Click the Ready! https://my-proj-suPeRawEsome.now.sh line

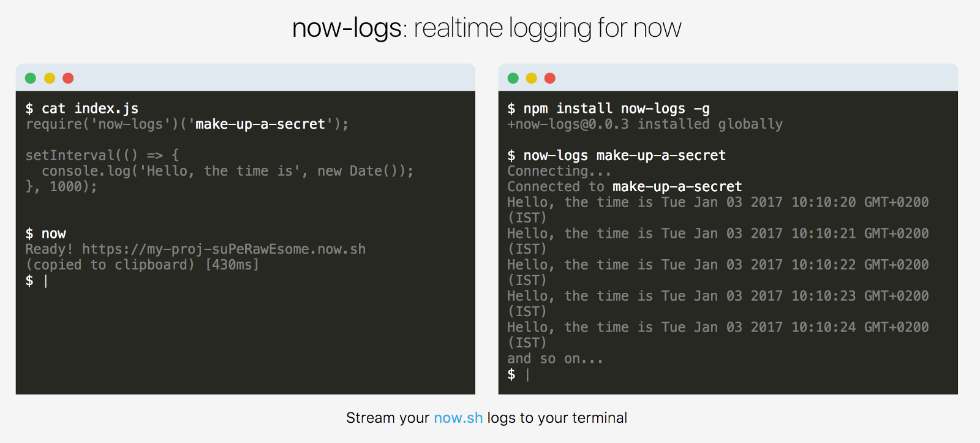pyautogui.click(x=195, y=249)
